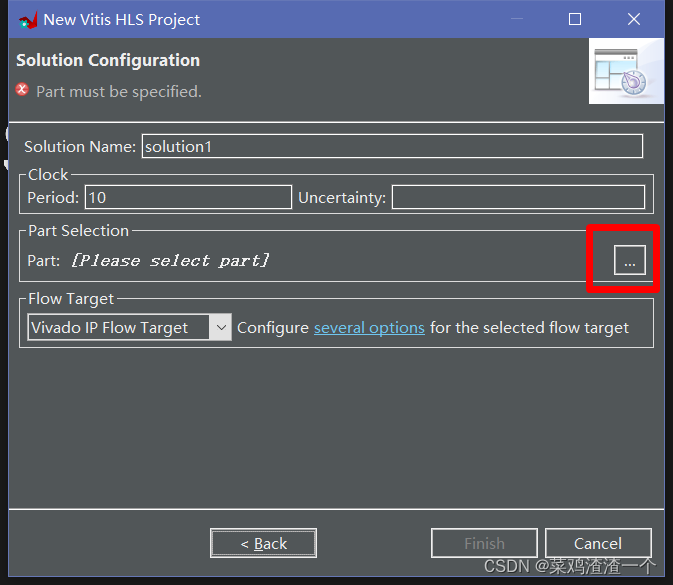Screen dimensions: 673x585
Task: Click the Vitis HLS logo icon
Action: 28,20
